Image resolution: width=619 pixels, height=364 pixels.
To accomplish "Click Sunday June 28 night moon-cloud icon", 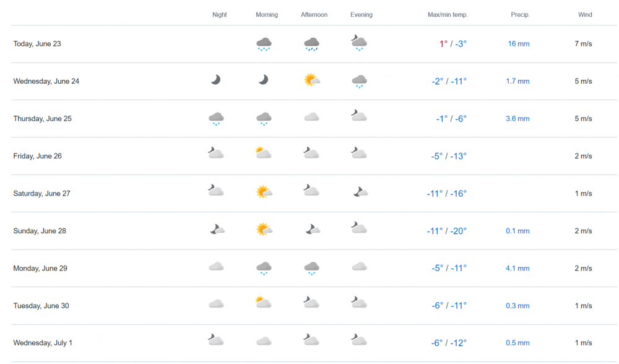I will click(x=217, y=230).
